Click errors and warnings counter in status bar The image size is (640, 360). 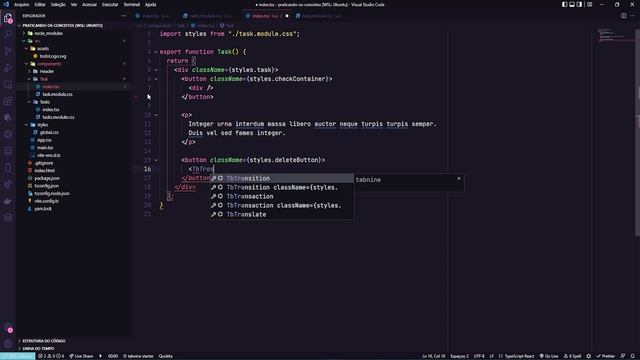[x=51, y=356]
